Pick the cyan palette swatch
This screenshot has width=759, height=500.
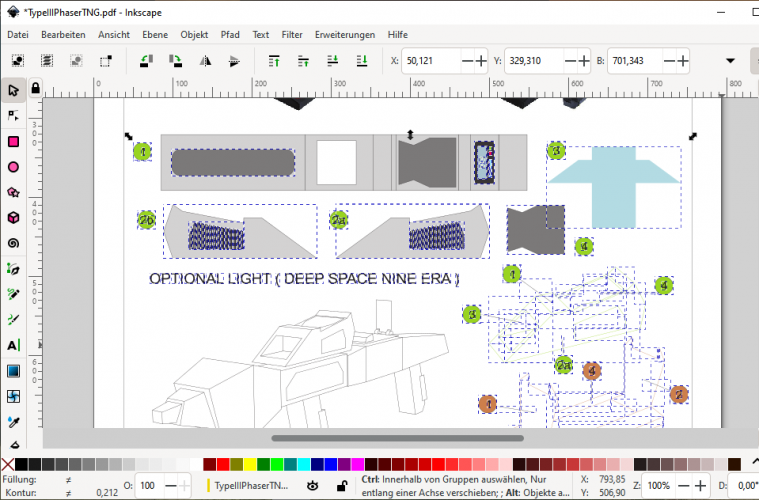coord(304,465)
